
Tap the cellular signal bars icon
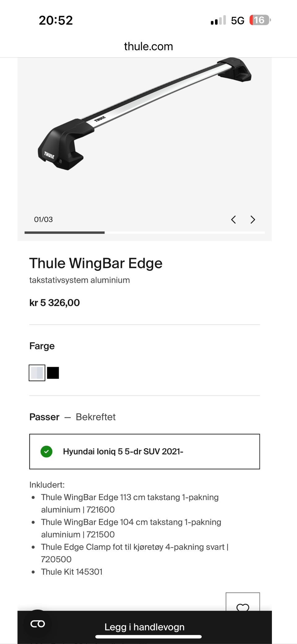218,21
